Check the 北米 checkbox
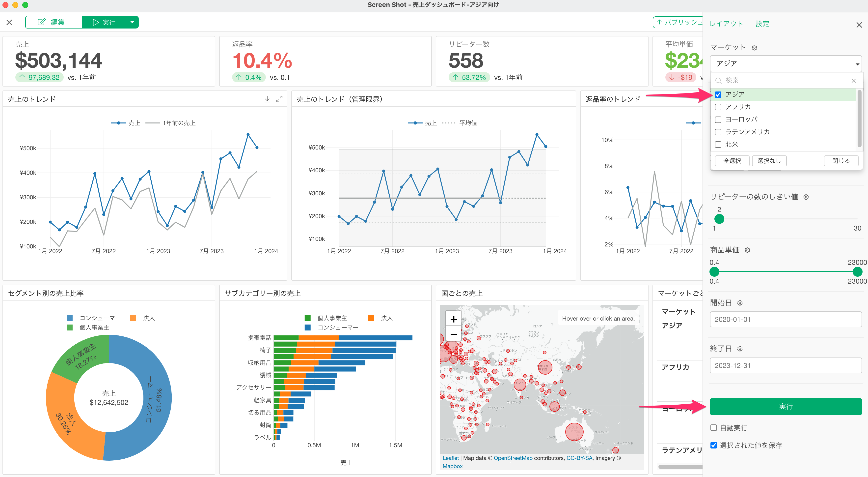The width and height of the screenshot is (868, 477). click(x=718, y=145)
